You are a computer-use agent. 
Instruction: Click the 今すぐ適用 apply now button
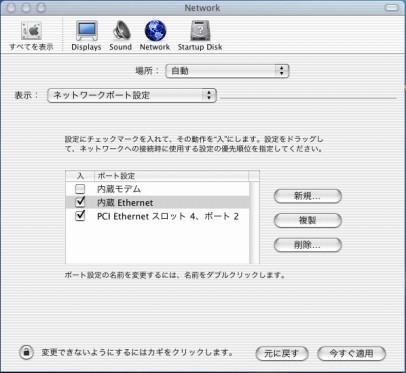point(351,353)
